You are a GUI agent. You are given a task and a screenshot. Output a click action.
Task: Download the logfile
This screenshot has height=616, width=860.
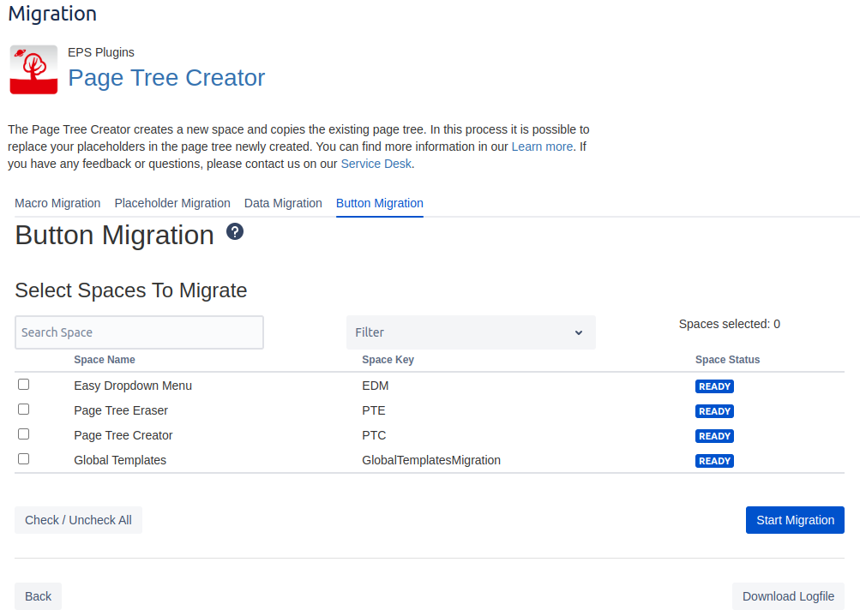[788, 596]
